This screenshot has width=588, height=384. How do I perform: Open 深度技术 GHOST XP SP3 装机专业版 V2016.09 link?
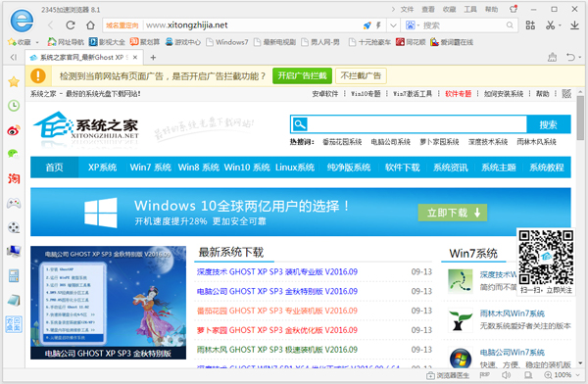(x=277, y=272)
